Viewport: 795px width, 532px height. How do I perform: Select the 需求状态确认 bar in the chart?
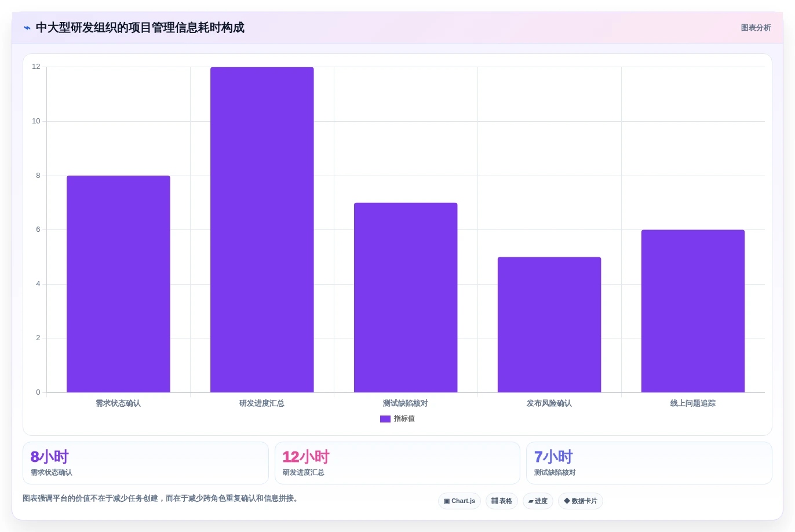[118, 284]
